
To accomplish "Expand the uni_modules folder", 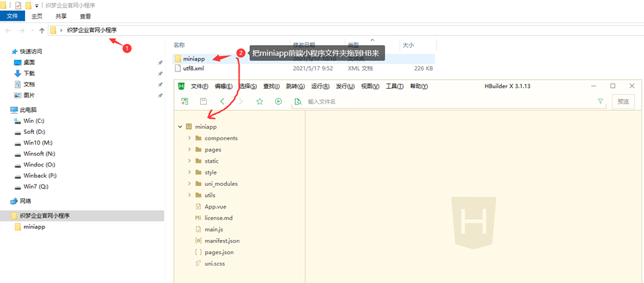I will (189, 184).
